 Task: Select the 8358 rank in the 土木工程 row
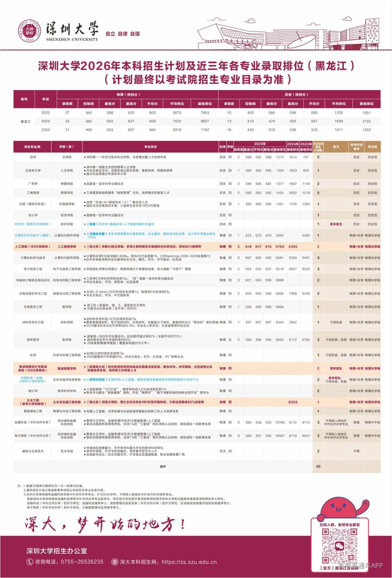pos(293,402)
